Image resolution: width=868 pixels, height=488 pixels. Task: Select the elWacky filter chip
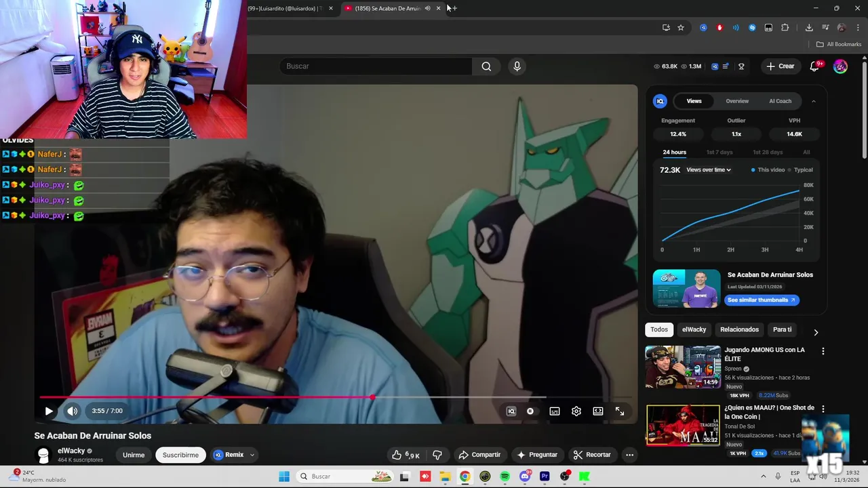[x=694, y=329]
